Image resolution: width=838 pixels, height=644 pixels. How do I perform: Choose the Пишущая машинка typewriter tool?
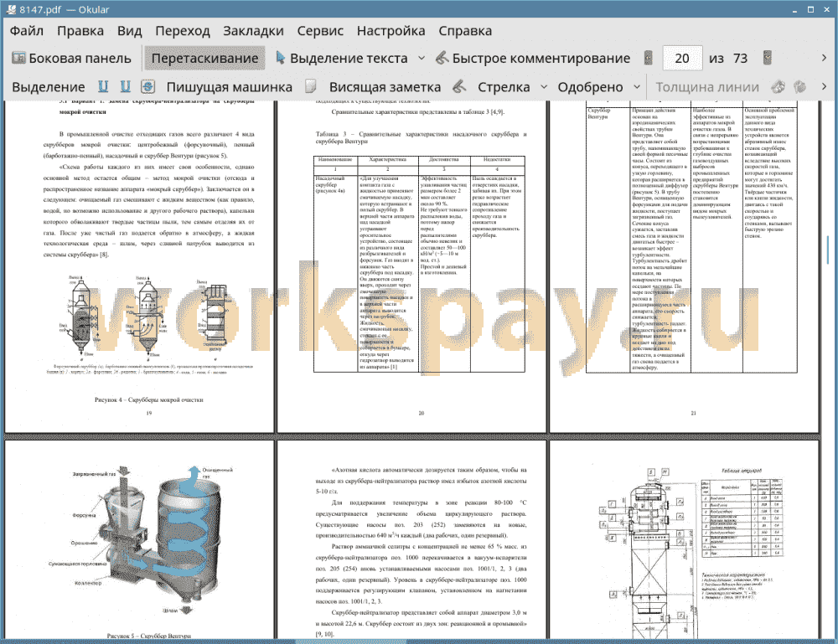coord(230,87)
